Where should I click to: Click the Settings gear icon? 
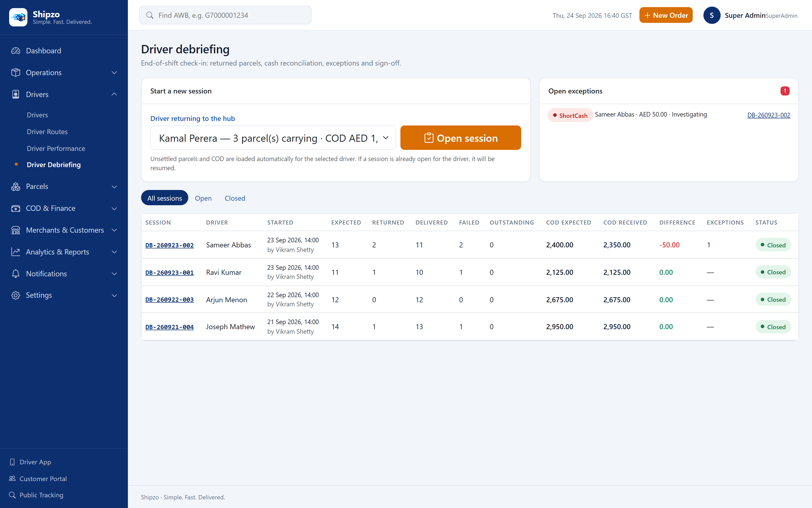tap(16, 295)
